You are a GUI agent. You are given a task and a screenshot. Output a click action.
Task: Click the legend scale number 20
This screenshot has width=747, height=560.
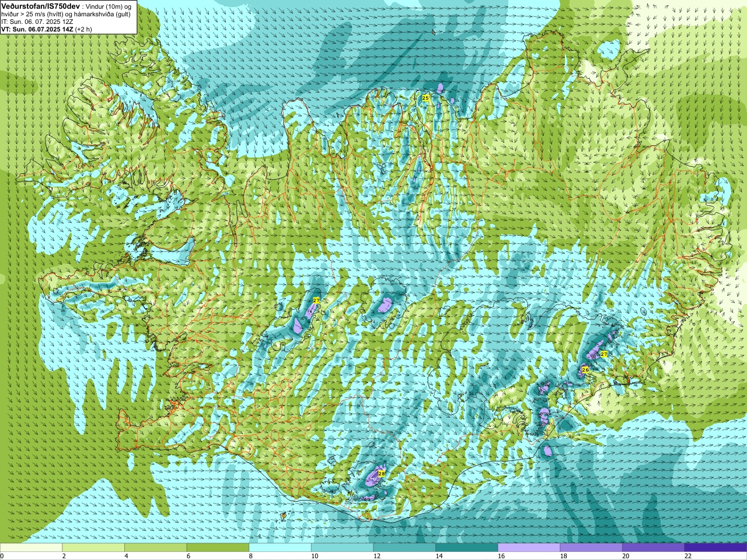tap(626, 556)
